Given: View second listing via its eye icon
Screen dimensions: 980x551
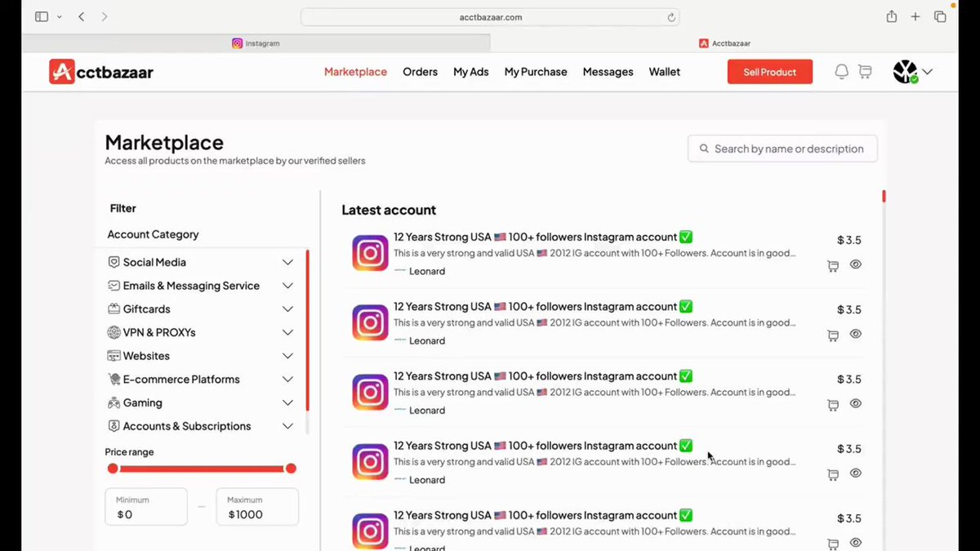Looking at the screenshot, I should tap(856, 334).
